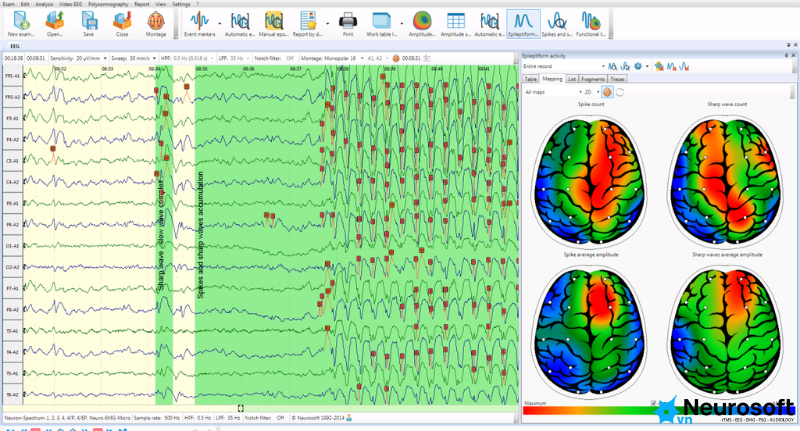Switch to the Fragments tab
Image resolution: width=800 pixels, height=431 pixels.
click(592, 79)
